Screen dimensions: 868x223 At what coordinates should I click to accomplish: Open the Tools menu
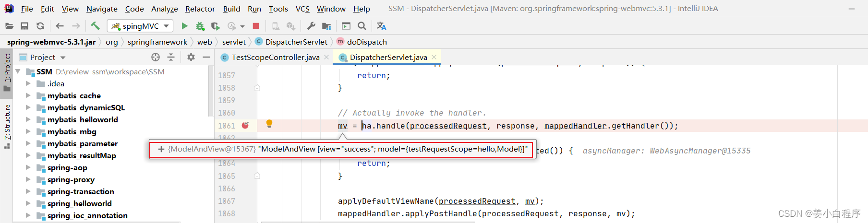tap(278, 9)
